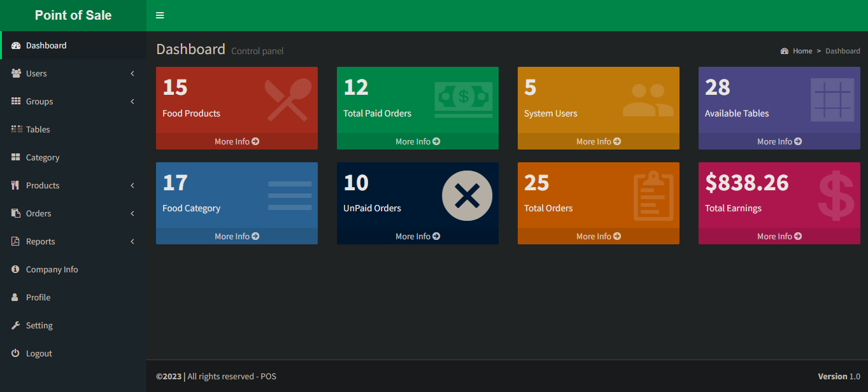Image resolution: width=868 pixels, height=392 pixels.
Task: Expand the Users menu chevron
Action: (132, 73)
